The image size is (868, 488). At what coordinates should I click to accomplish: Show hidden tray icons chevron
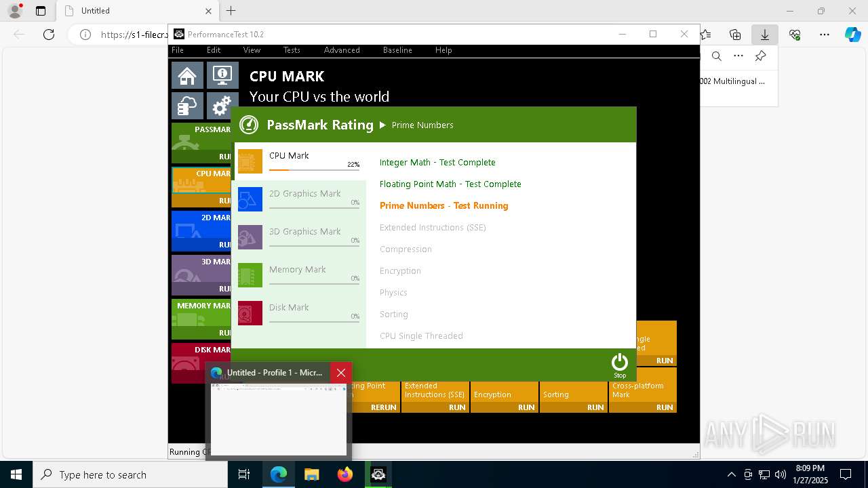731,474
